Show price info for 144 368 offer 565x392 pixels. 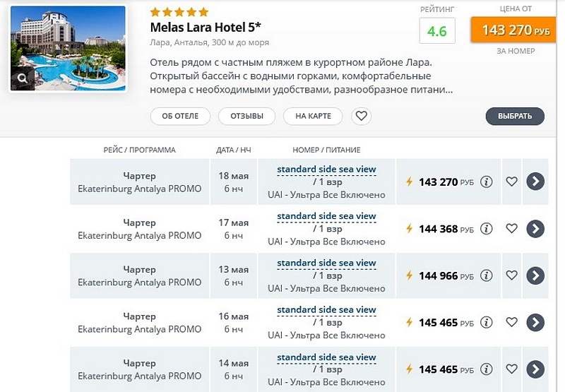click(x=487, y=228)
